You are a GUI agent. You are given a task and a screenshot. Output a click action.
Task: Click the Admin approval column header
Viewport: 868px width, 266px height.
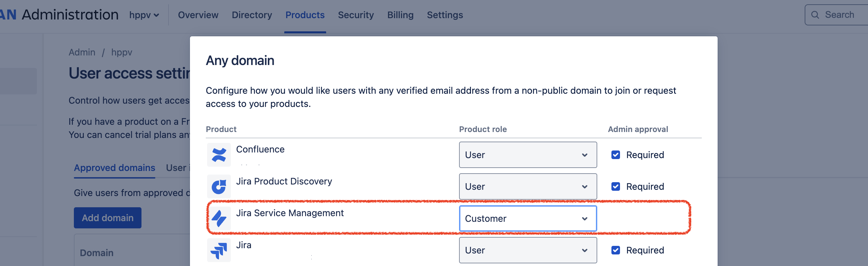[x=638, y=129]
